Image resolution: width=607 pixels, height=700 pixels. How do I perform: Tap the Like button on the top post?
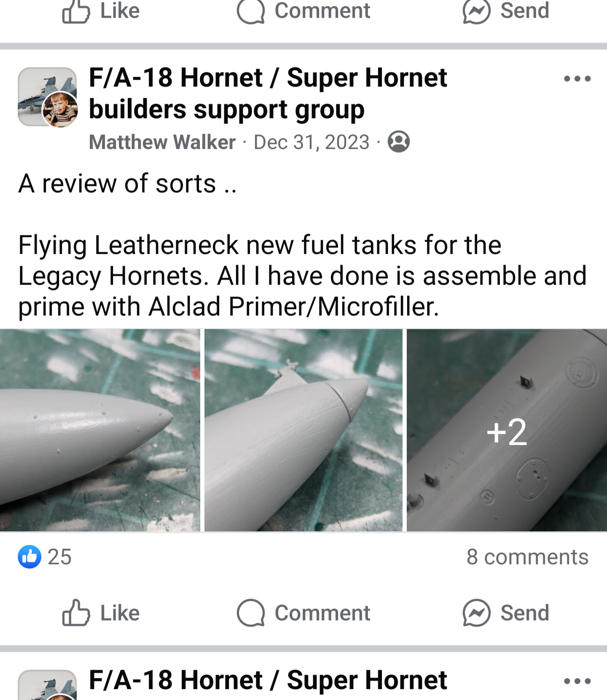pos(101,11)
